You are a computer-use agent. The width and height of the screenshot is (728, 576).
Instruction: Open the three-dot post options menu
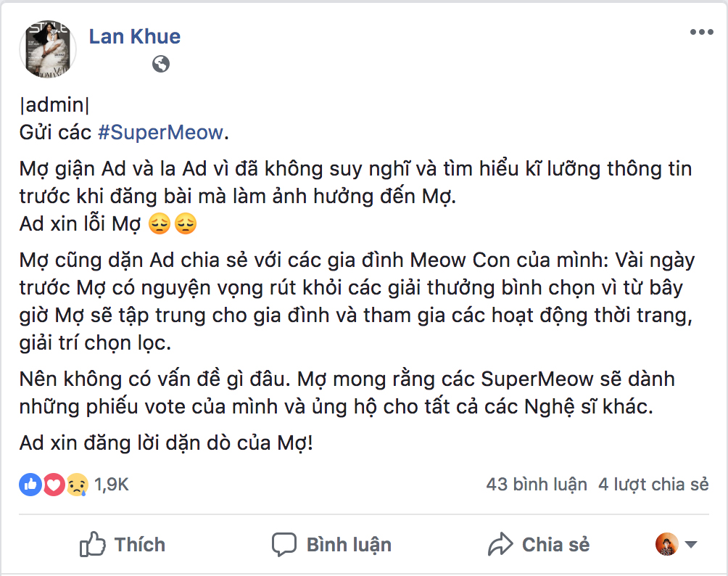(701, 33)
